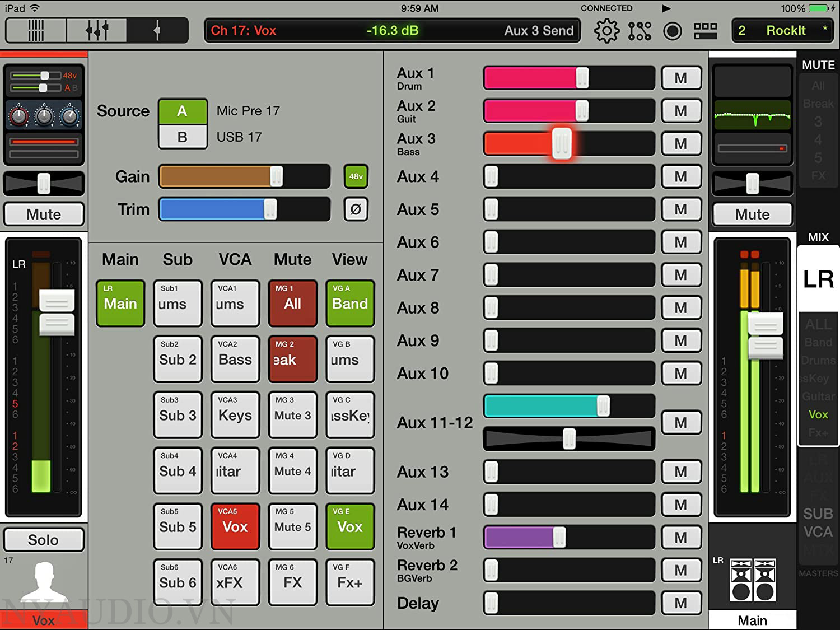Tap the LR Main speakers icon
Screen dimensions: 840x630
coord(753,580)
